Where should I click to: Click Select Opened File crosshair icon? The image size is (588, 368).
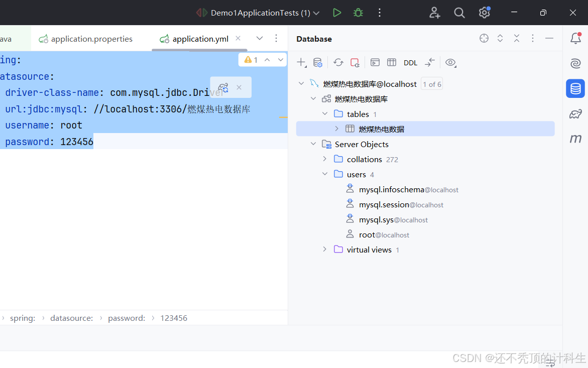[484, 38]
